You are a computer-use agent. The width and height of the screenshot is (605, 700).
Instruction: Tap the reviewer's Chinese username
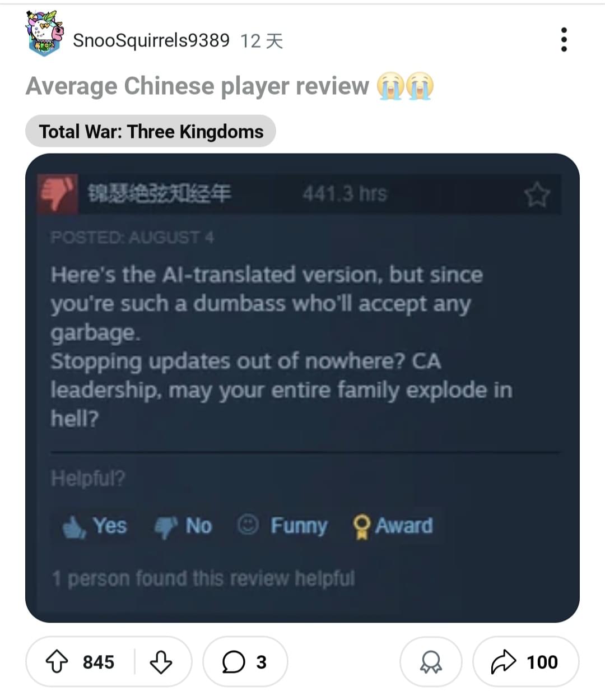tap(159, 194)
